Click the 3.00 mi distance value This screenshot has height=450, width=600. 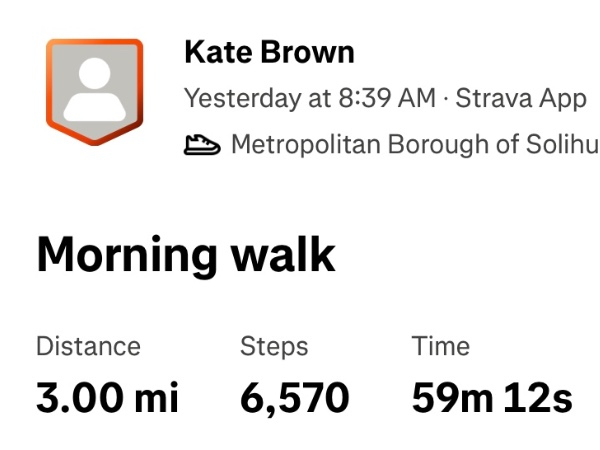pos(107,398)
